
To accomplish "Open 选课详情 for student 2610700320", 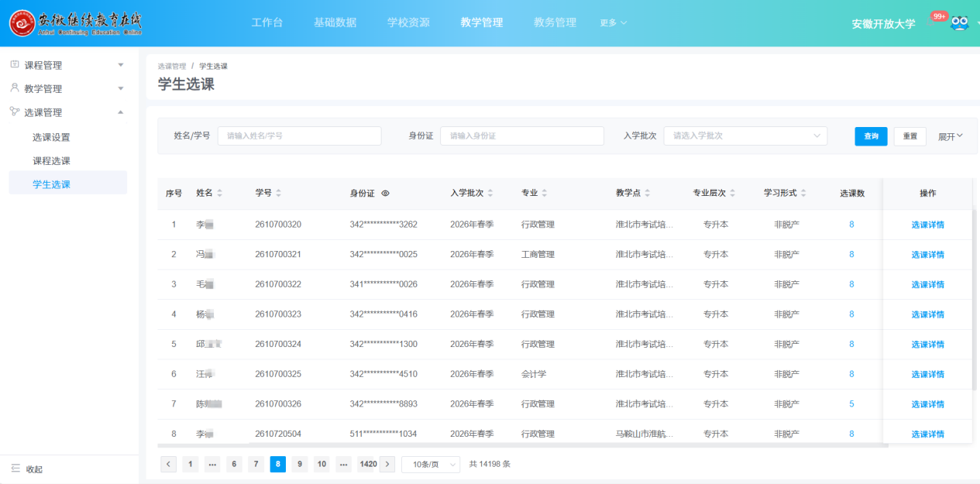I will tap(927, 224).
